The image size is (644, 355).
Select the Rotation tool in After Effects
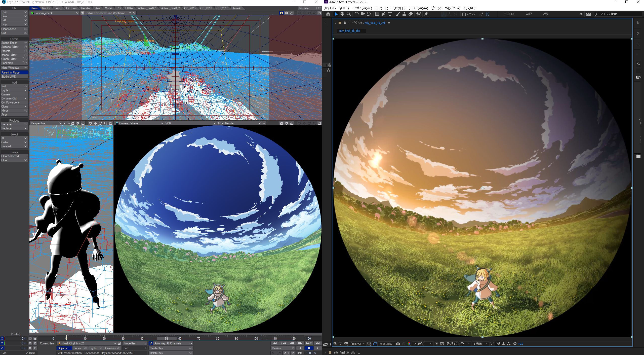pyautogui.click(x=356, y=14)
